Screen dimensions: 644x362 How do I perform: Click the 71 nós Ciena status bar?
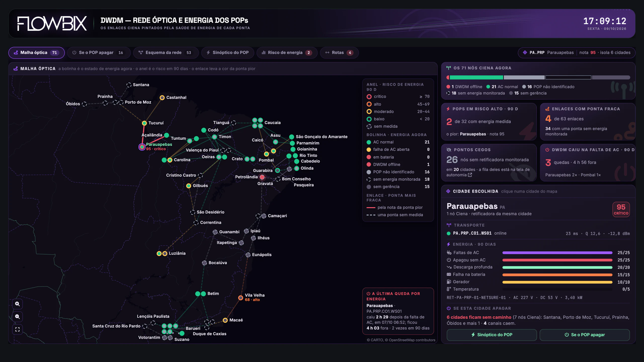tap(538, 77)
